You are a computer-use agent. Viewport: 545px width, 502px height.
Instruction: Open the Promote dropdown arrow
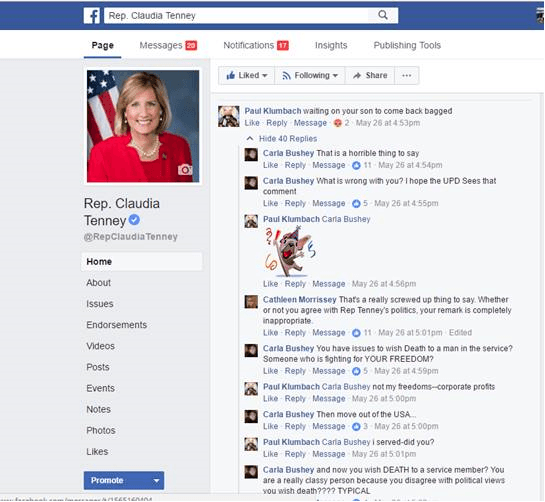(156, 480)
